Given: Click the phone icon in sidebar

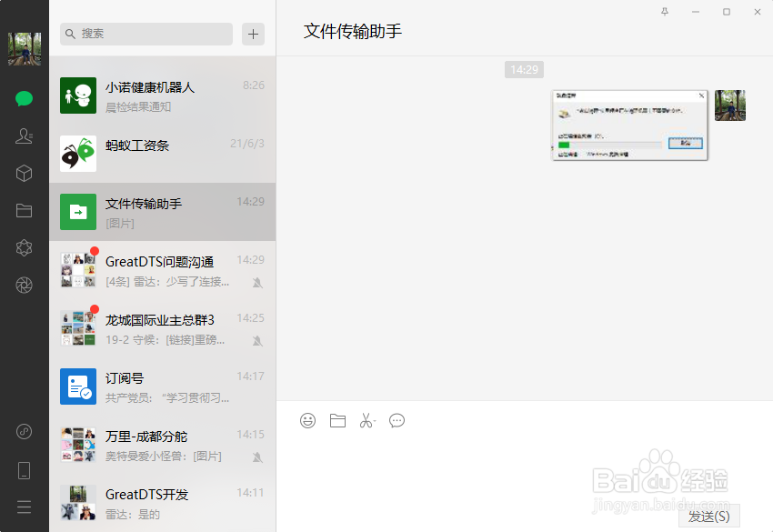Looking at the screenshot, I should 24,470.
